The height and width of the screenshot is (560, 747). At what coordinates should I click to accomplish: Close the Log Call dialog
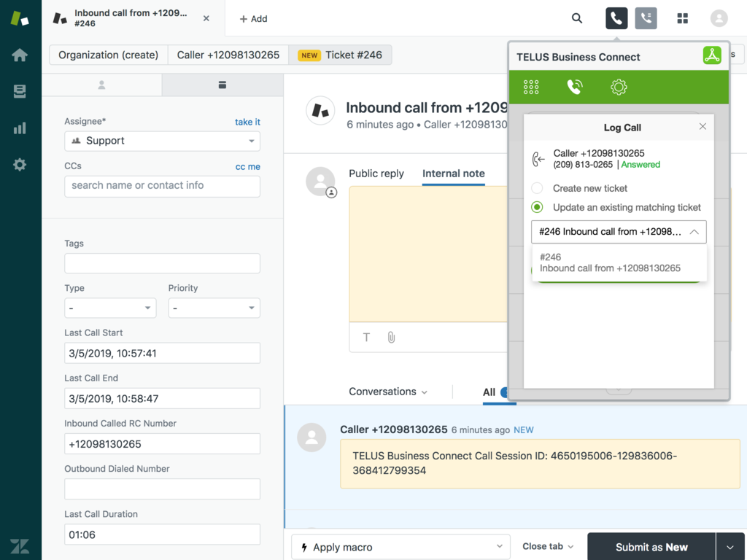[703, 127]
